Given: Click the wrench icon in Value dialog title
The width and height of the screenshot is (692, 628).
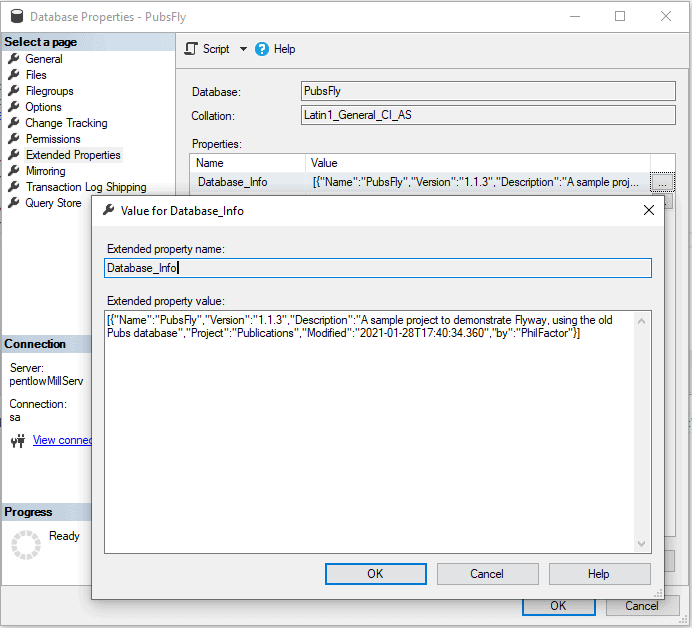Looking at the screenshot, I should [x=109, y=210].
